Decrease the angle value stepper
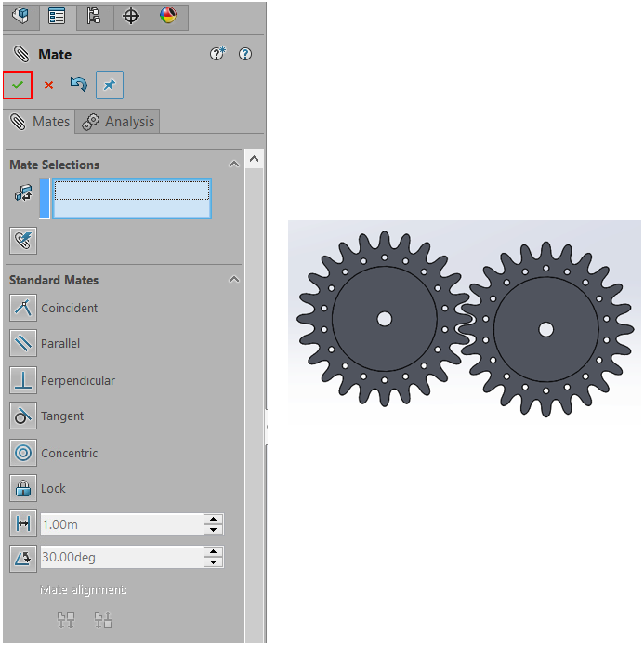The image size is (644, 647). (x=214, y=562)
